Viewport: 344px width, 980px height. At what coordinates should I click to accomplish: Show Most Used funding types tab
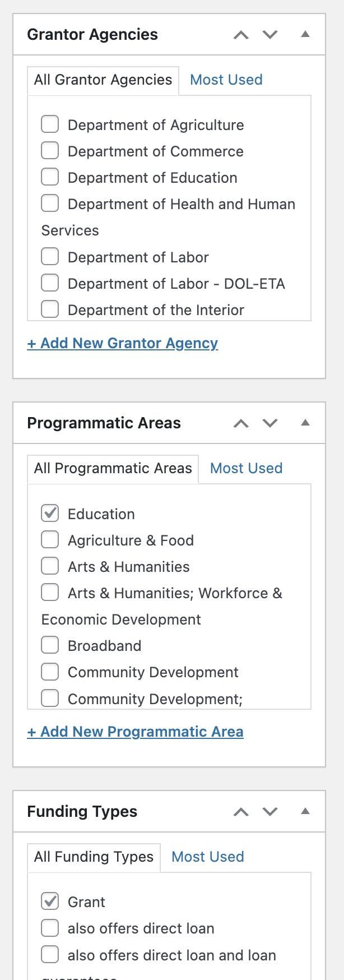207,857
